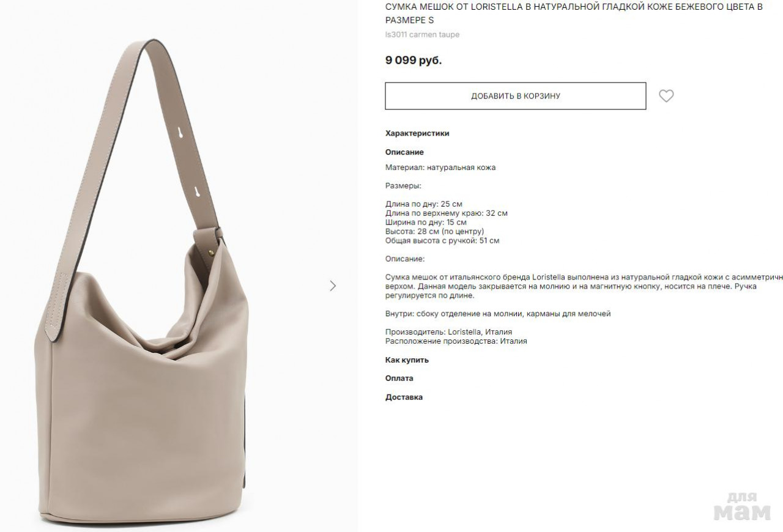Image resolution: width=783 pixels, height=532 pixels.
Task: Click «Расположение производства: Италия» text
Action: tap(456, 341)
